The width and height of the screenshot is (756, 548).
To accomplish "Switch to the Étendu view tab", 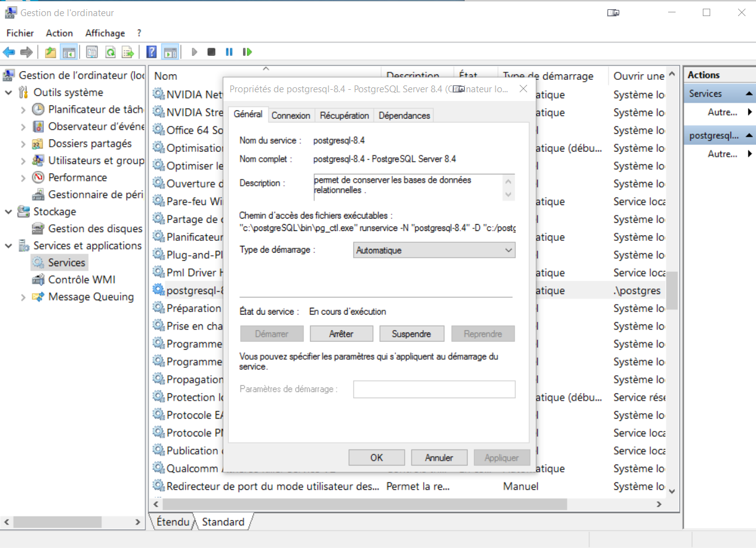I will [x=173, y=521].
